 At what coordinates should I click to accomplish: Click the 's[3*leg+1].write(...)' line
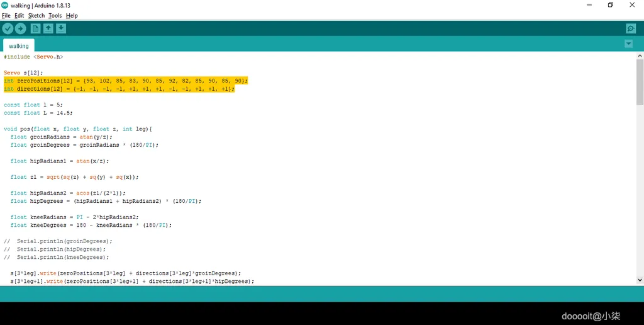132,282
